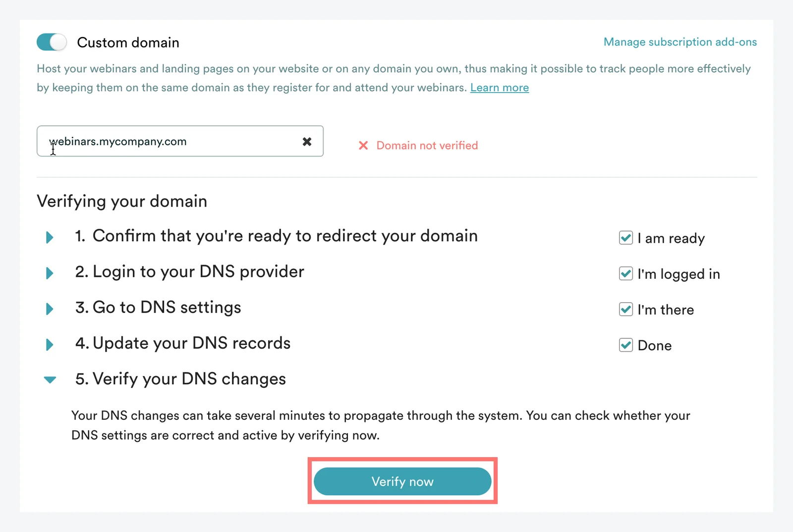The height and width of the screenshot is (532, 793).
Task: Open Manage subscription add-ons
Action: pos(680,42)
